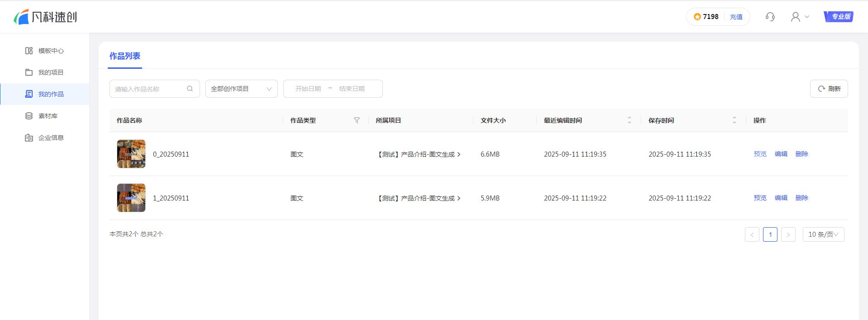Sort by 保存时间 column arrows
The image size is (868, 320).
click(734, 120)
